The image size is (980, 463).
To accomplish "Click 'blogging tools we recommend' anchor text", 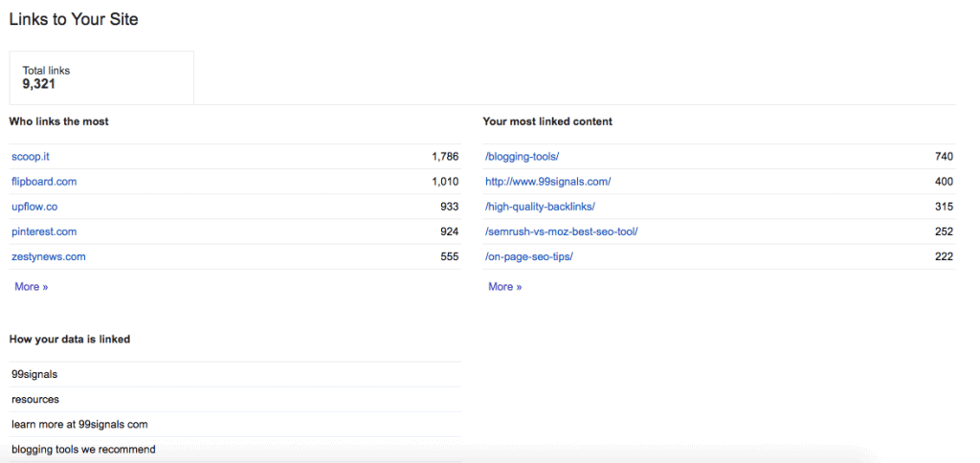I will (83, 449).
